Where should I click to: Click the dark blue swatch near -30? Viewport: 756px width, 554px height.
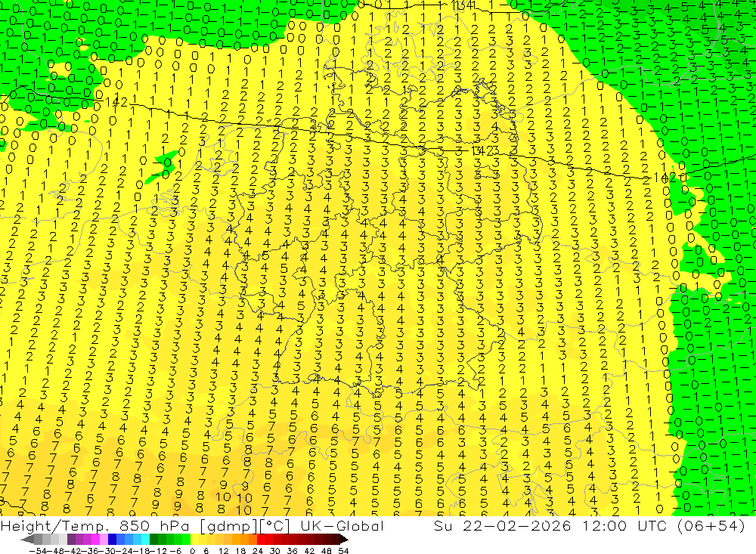click(x=113, y=539)
